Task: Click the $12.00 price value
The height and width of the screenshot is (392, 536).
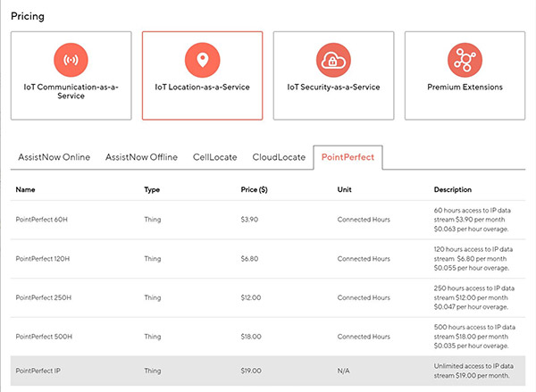Action: pos(251,297)
